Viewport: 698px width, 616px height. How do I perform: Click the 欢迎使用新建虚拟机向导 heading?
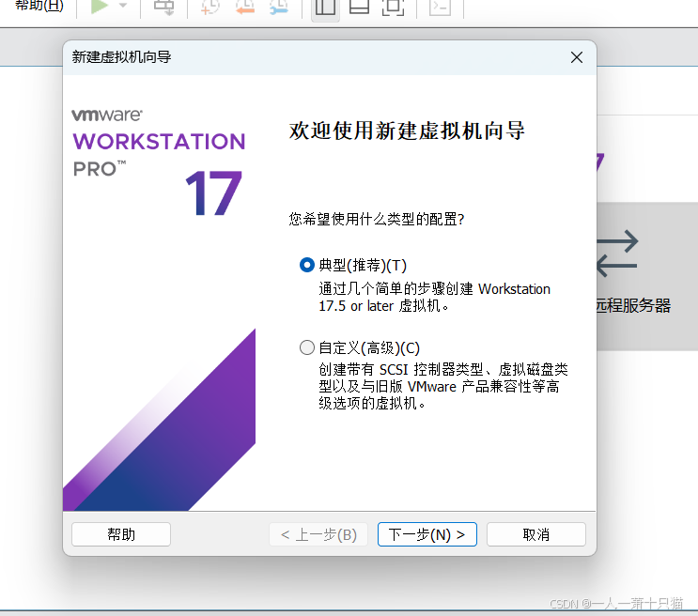407,131
